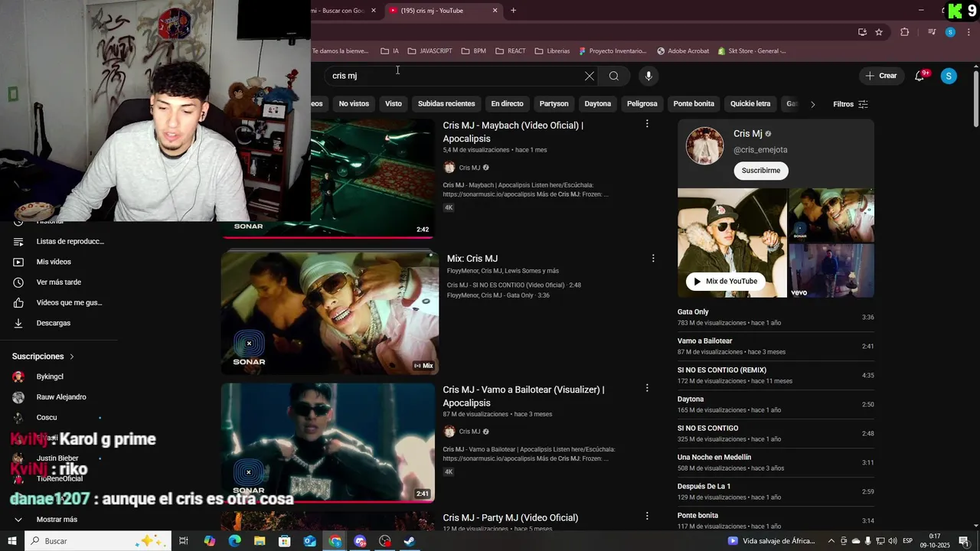This screenshot has width=980, height=551.
Task: Click the Mis videos sidebar icon
Action: 18,262
